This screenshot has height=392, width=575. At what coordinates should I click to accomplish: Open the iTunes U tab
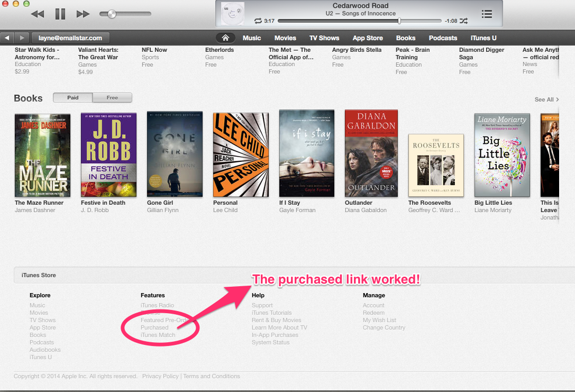click(483, 38)
